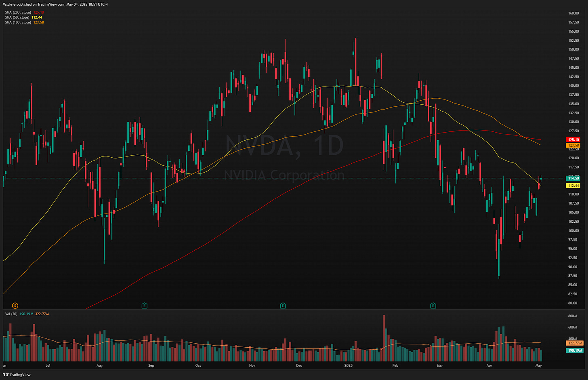Click the Sep label on time axis
This screenshot has width=588, height=380.
coord(151,365)
